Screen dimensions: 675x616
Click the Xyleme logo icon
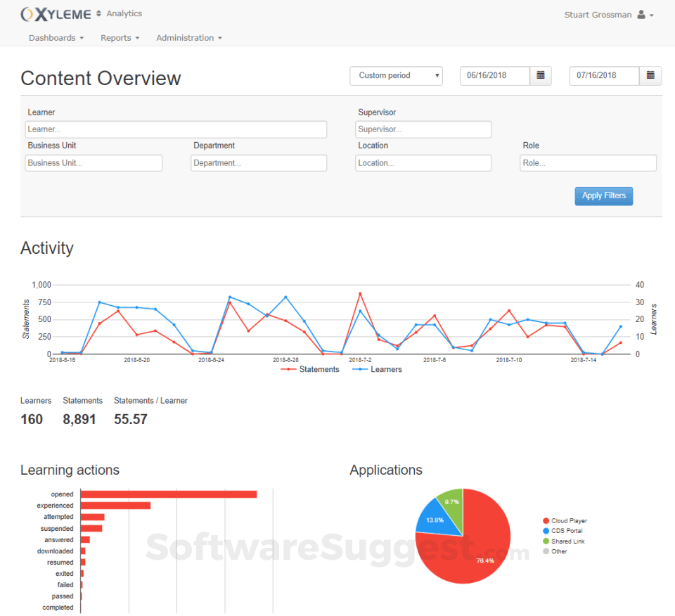[27, 14]
